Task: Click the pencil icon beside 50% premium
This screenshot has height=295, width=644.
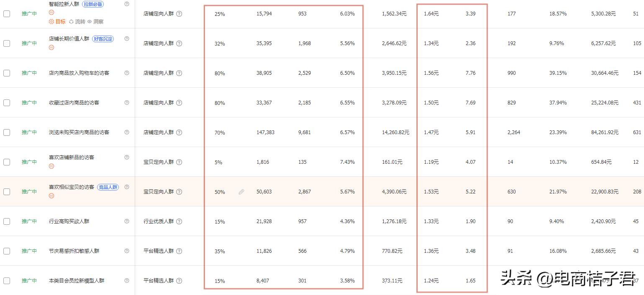Action: click(241, 192)
